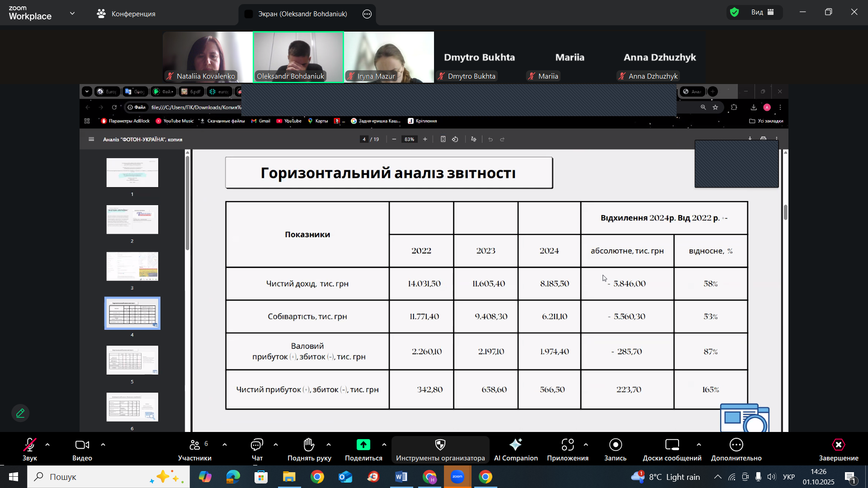The height and width of the screenshot is (488, 868).
Task: Open Message boards icon
Action: point(672,445)
